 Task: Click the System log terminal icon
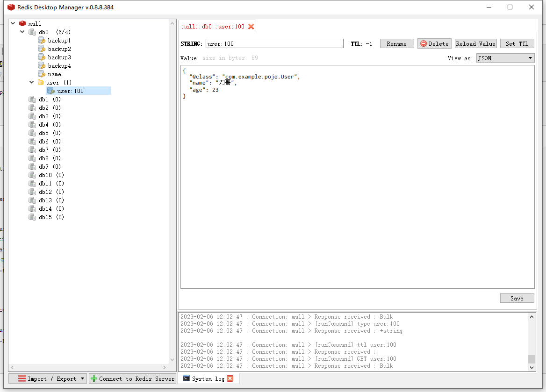coord(187,378)
